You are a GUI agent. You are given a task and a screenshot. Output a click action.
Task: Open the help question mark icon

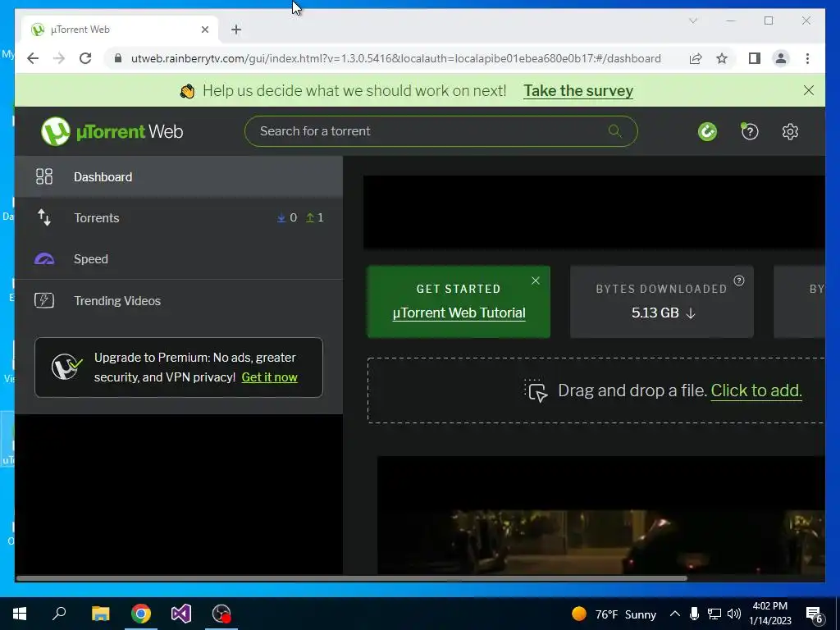[750, 131]
